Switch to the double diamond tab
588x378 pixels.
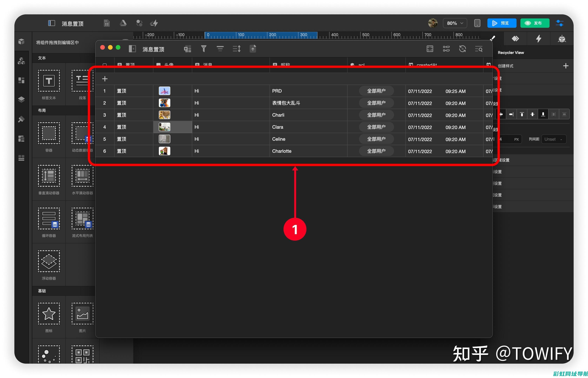coord(515,39)
